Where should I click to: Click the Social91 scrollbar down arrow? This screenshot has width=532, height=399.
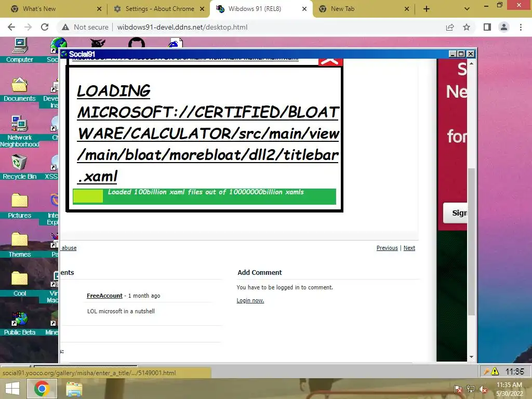coord(471,357)
